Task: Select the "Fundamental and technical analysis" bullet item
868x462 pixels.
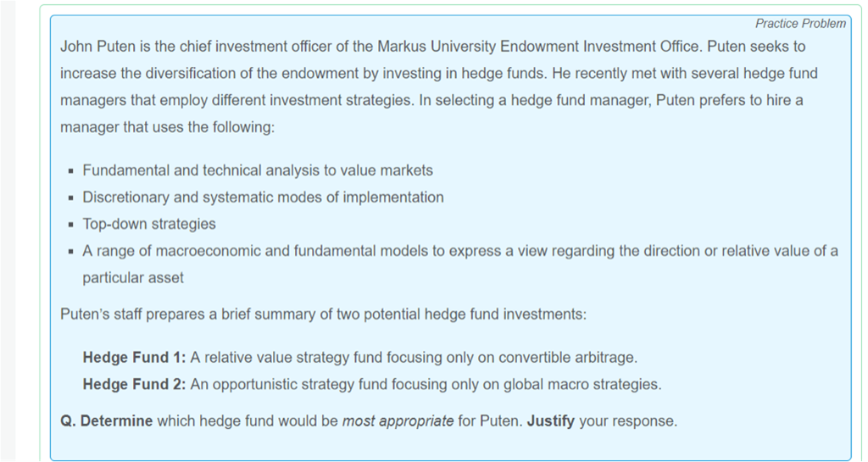Action: pyautogui.click(x=258, y=170)
